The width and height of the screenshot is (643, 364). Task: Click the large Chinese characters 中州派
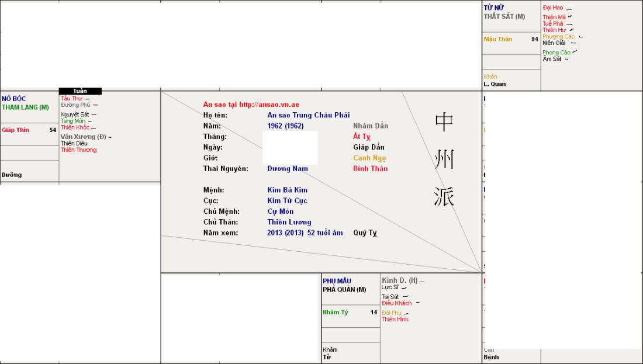[444, 160]
